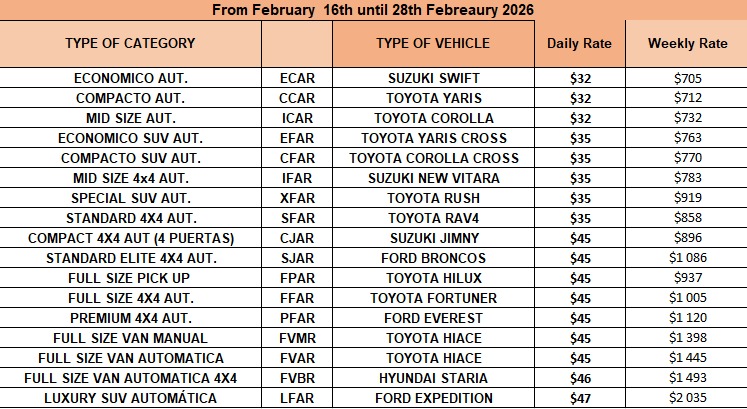
Task: Click the FORD EXPEDITION cell
Action: coord(433,398)
